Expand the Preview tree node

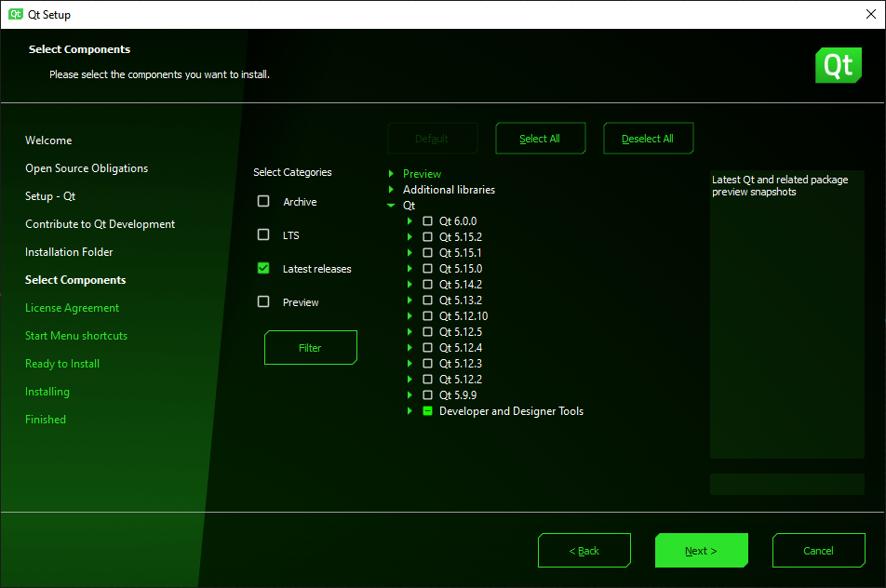391,173
